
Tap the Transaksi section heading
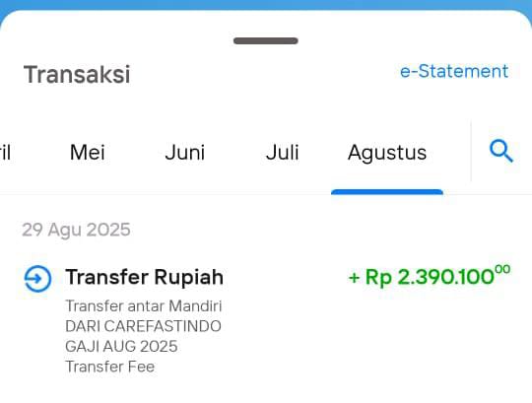point(77,74)
